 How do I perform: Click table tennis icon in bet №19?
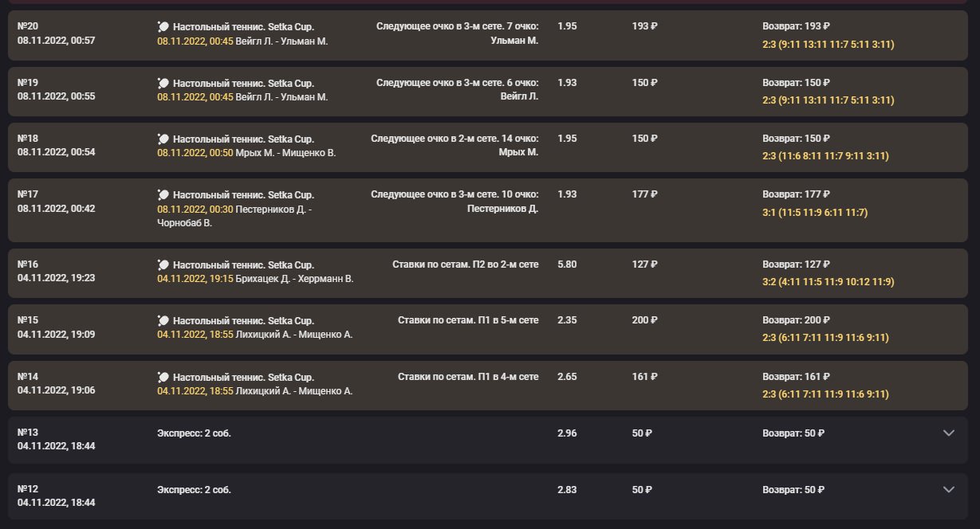pos(163,83)
